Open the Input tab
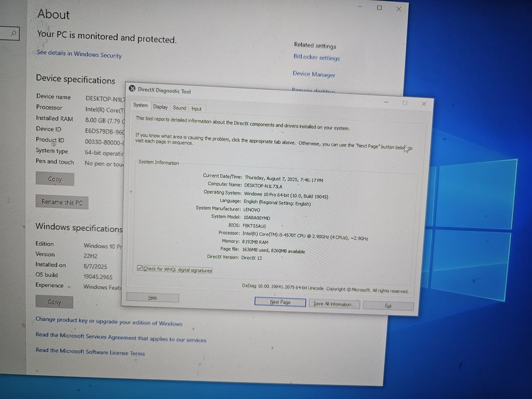532x399 pixels. pos(197,109)
